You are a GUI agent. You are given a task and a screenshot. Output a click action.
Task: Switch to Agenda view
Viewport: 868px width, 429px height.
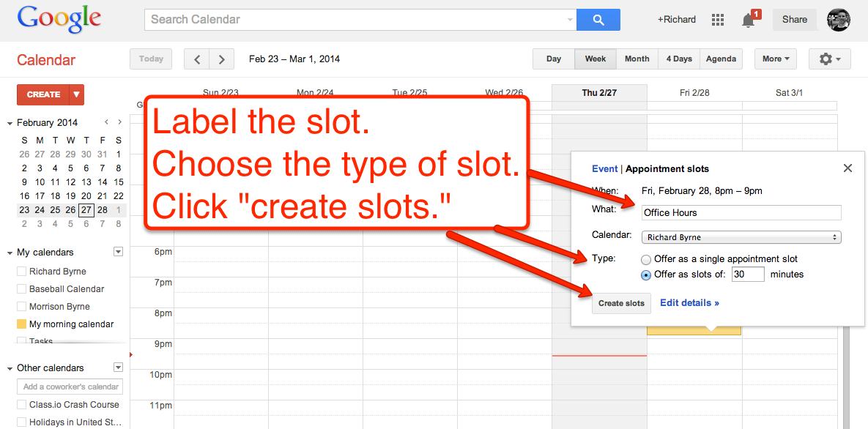(x=721, y=59)
